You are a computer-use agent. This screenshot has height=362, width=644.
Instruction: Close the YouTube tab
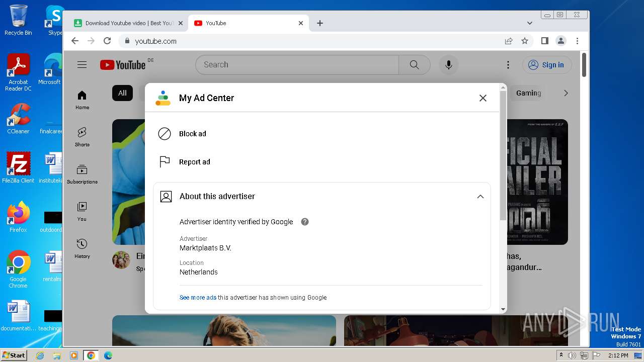coord(301,23)
